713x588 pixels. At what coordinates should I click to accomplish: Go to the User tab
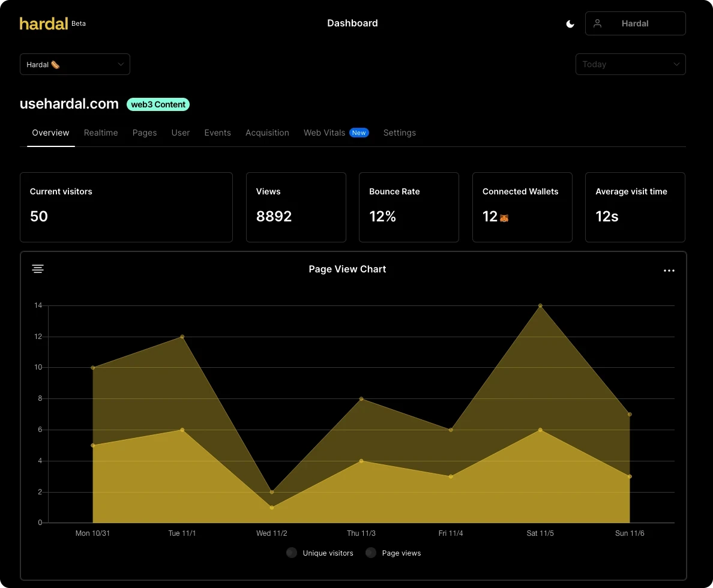(x=181, y=133)
